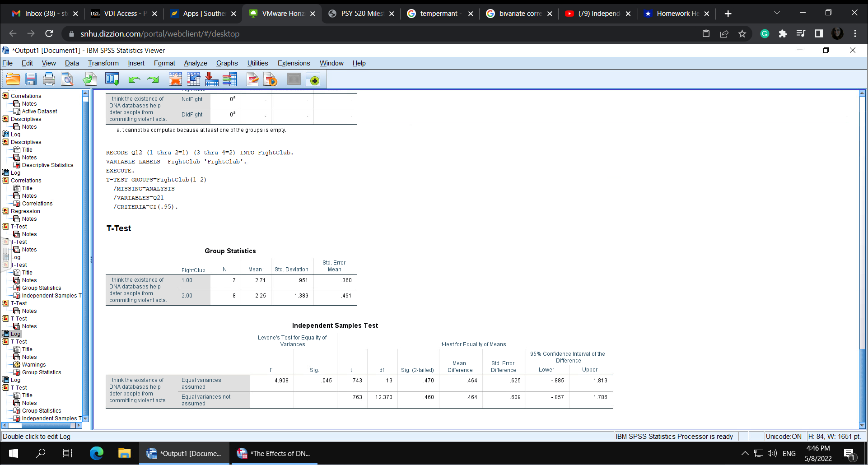The height and width of the screenshot is (465, 868).
Task: Click the Run Script toolbar icon
Action: tap(271, 79)
